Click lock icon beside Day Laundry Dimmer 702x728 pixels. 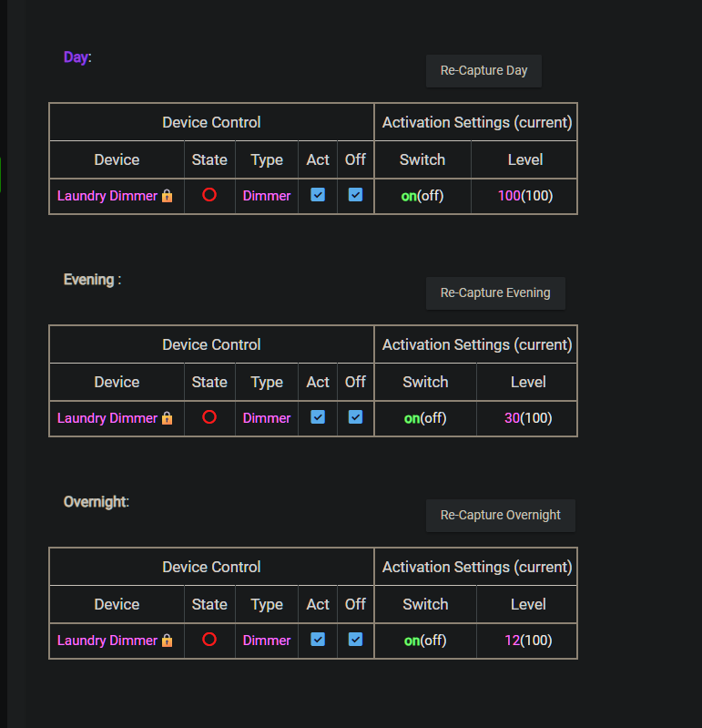coord(167,196)
